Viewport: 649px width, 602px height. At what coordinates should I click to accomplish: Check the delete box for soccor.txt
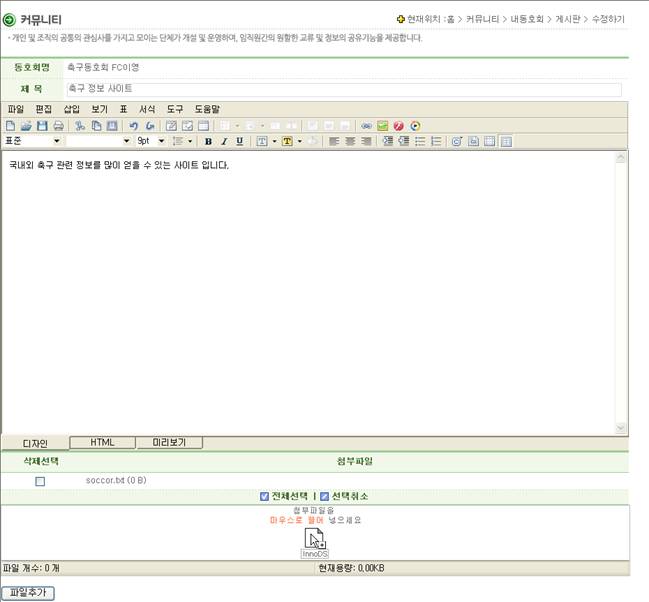click(x=40, y=481)
